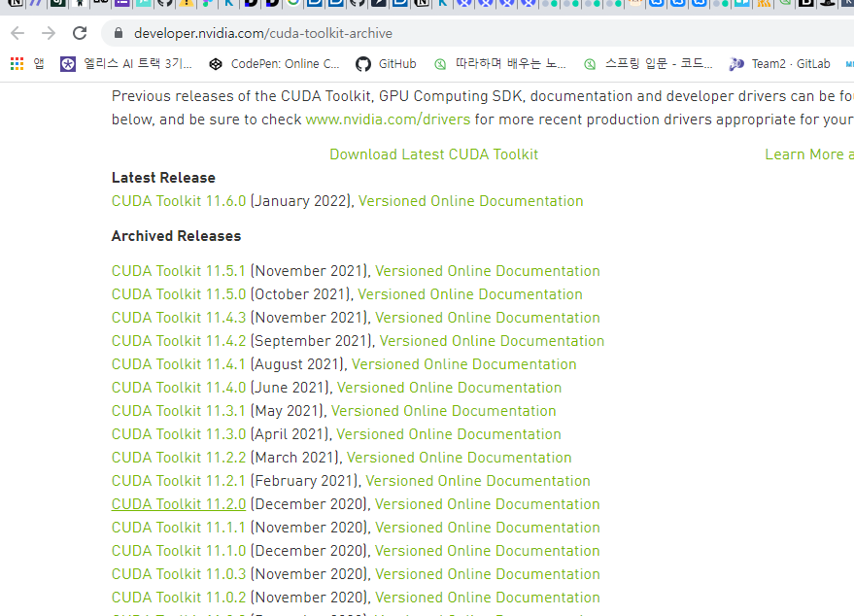Open the 스프링 입문 - 코드... bookmark
Image resolution: width=854 pixels, height=616 pixels.
[648, 64]
